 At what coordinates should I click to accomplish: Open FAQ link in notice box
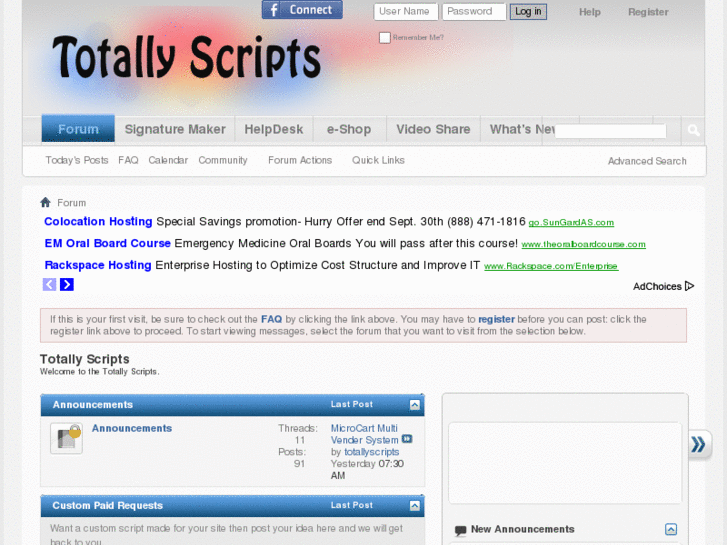coord(271,319)
